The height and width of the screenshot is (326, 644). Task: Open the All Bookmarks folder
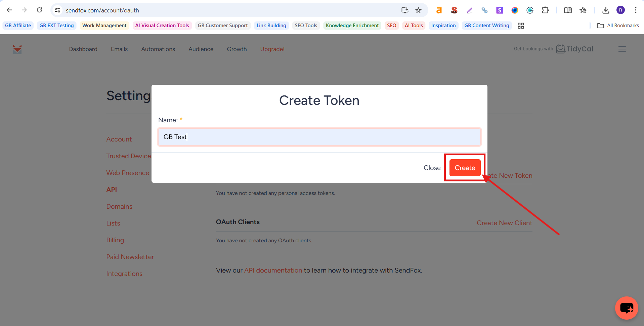point(618,26)
